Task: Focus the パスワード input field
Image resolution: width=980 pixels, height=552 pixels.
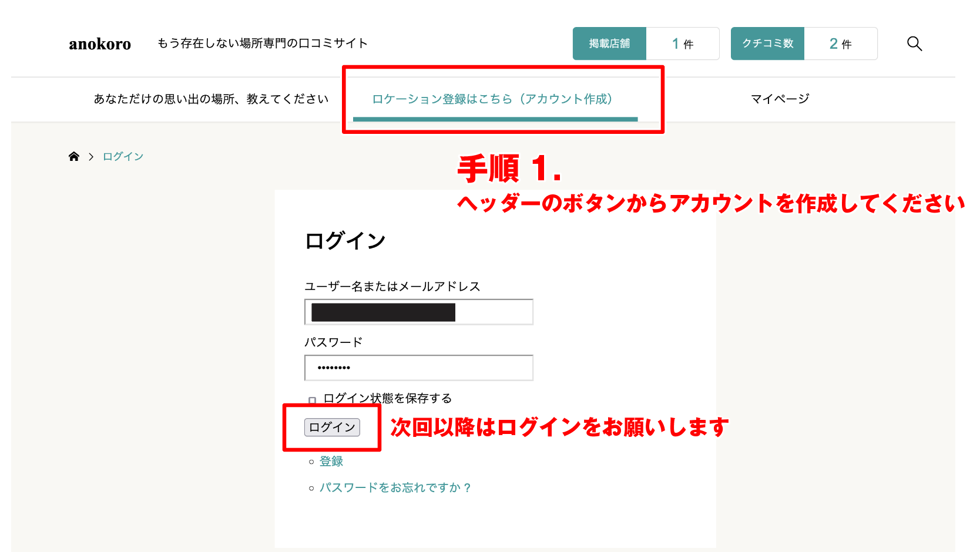Action: click(x=418, y=368)
